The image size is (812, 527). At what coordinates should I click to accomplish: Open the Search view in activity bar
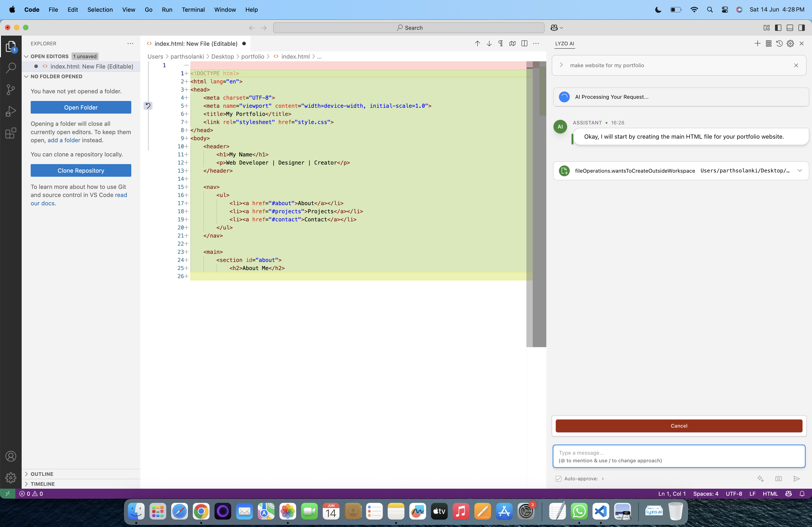tap(11, 68)
